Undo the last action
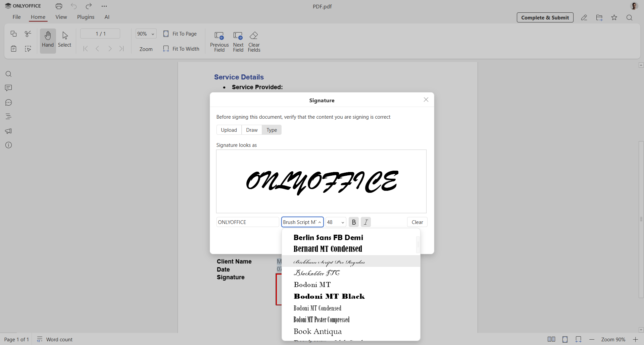The width and height of the screenshot is (644, 345). (73, 6)
